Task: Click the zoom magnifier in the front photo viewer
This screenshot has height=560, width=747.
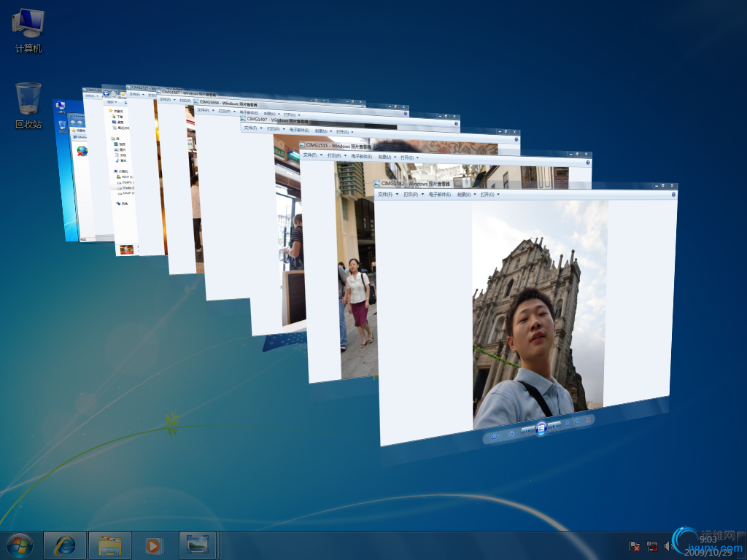Action: coord(494,437)
